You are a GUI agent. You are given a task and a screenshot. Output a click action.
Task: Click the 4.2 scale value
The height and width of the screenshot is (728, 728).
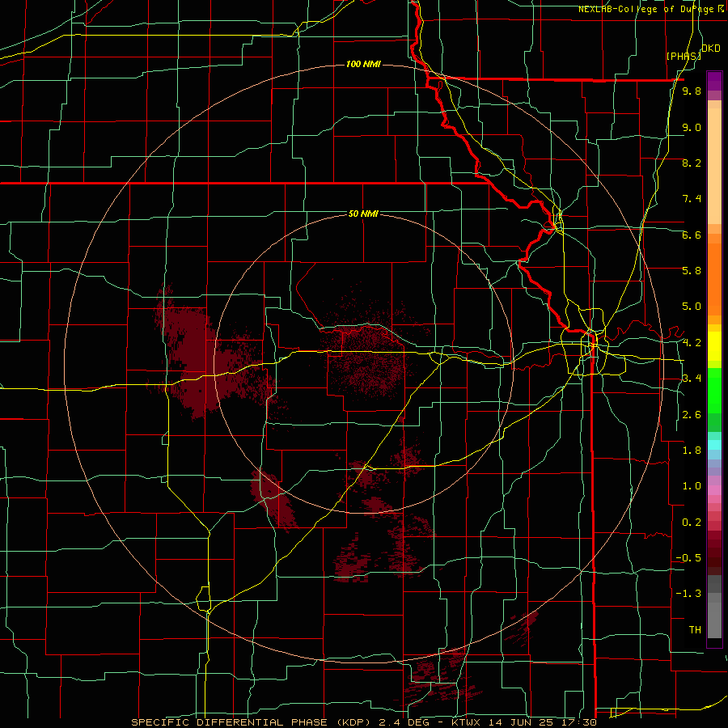pyautogui.click(x=692, y=343)
